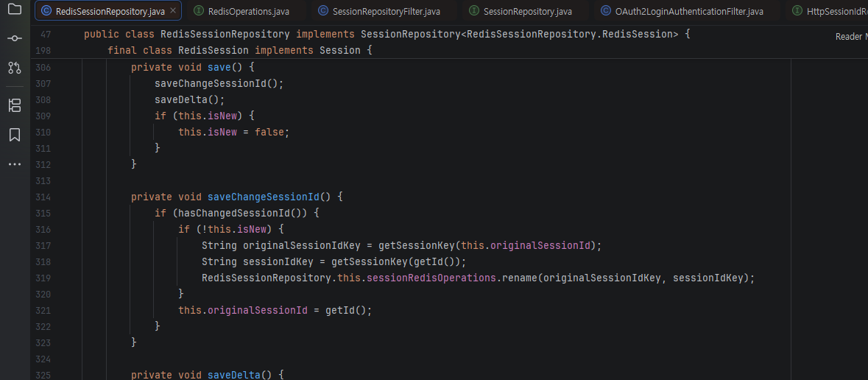868x380 pixels.
Task: Switch to the SessionRepository.java tab
Action: tap(521, 11)
